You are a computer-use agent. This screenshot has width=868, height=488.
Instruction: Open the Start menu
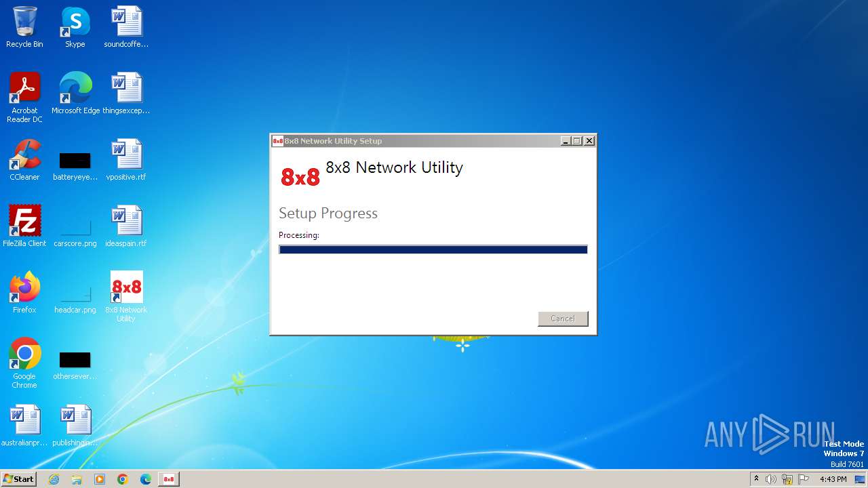tap(19, 479)
